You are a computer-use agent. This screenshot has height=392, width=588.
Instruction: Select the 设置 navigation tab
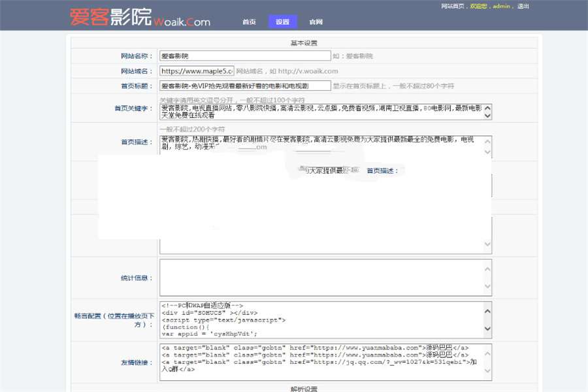(283, 22)
